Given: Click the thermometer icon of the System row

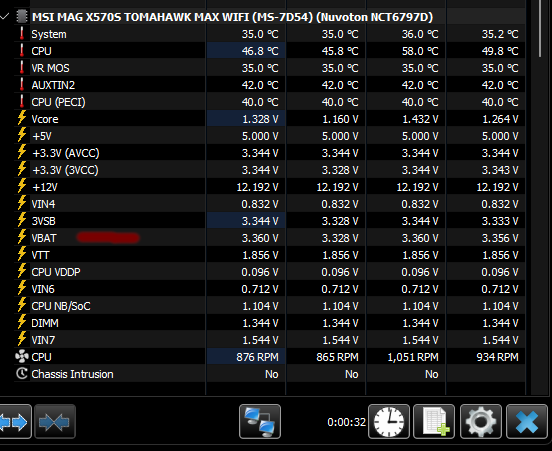Looking at the screenshot, I should [x=22, y=34].
